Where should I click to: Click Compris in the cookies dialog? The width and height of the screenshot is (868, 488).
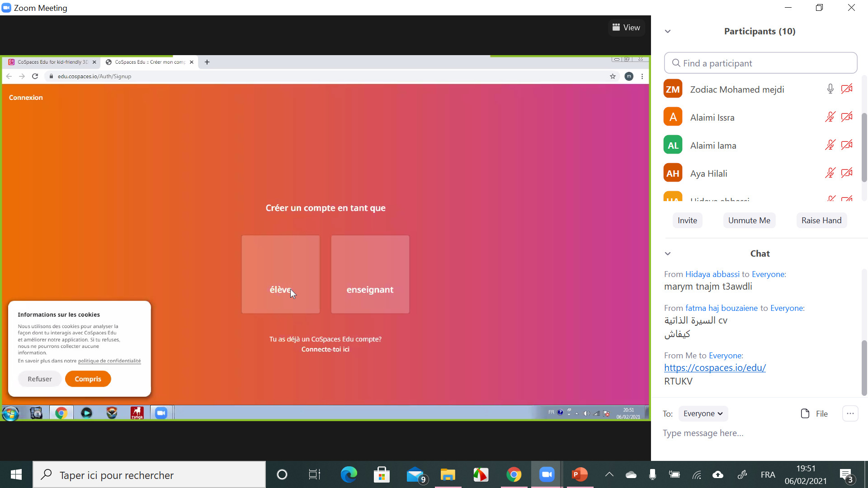[88, 379]
